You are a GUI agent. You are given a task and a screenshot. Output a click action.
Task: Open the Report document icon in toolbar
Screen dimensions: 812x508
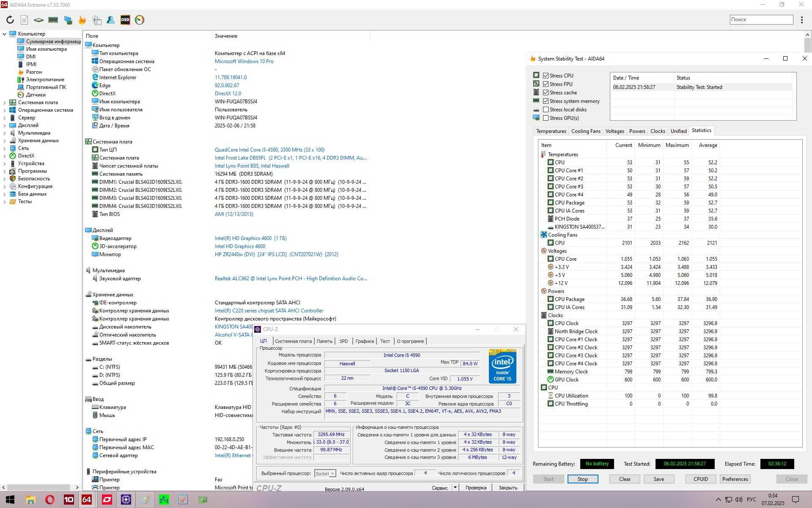24,20
